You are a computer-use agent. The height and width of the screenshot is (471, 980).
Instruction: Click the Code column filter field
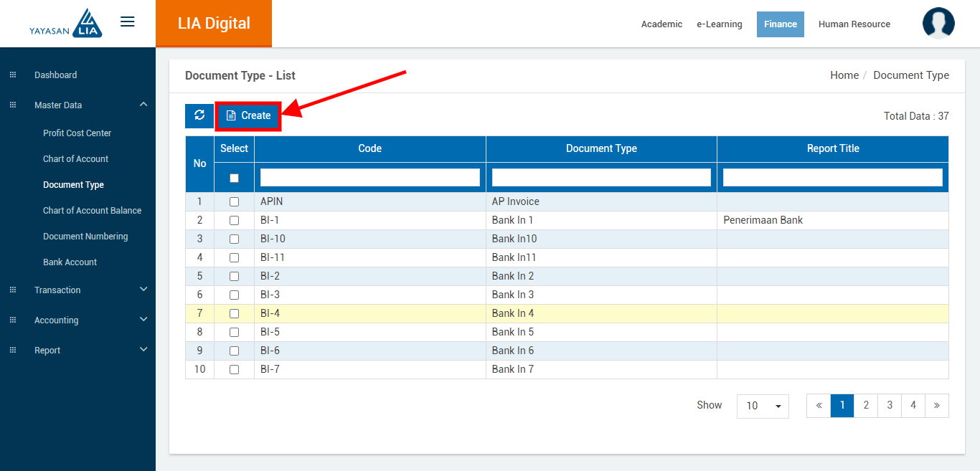pos(369,178)
